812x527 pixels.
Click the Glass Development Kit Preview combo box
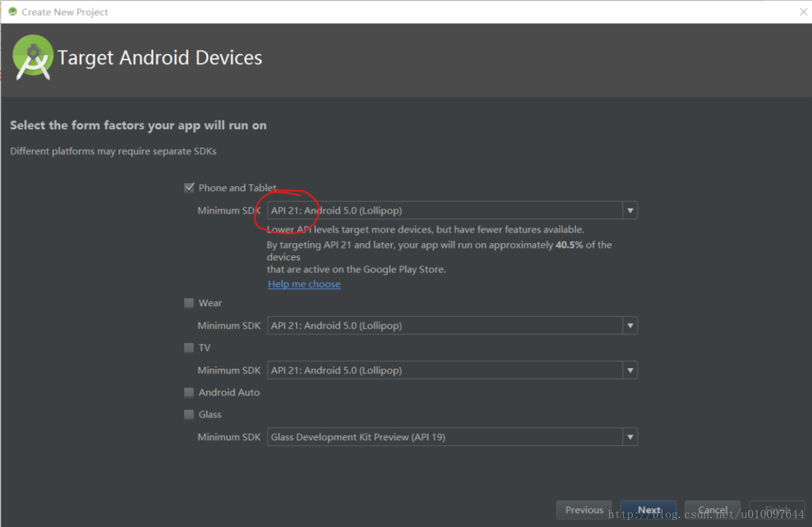click(x=445, y=438)
